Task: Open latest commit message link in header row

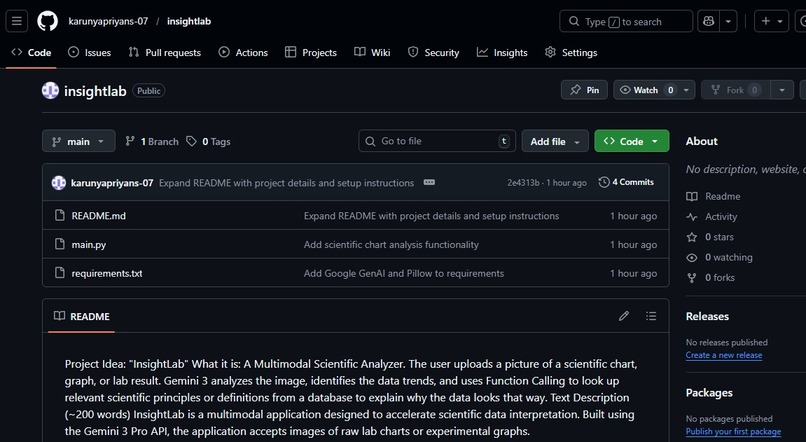Action: pyautogui.click(x=286, y=183)
